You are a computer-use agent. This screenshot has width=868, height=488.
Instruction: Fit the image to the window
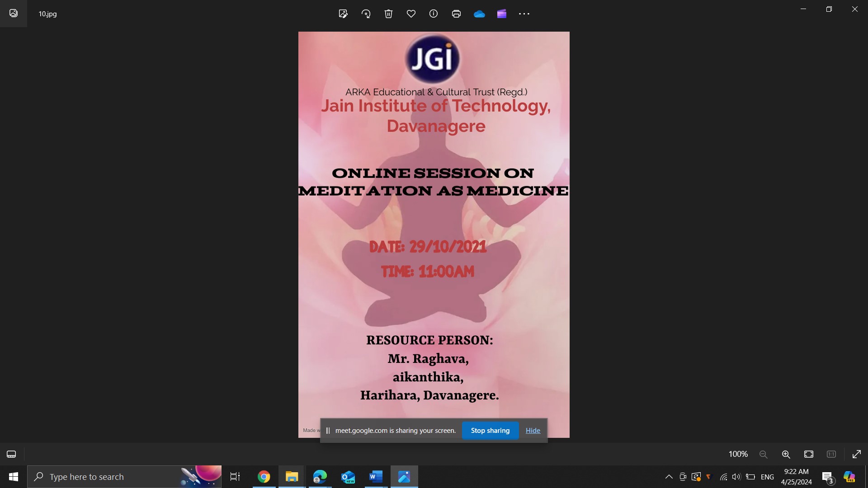point(809,454)
